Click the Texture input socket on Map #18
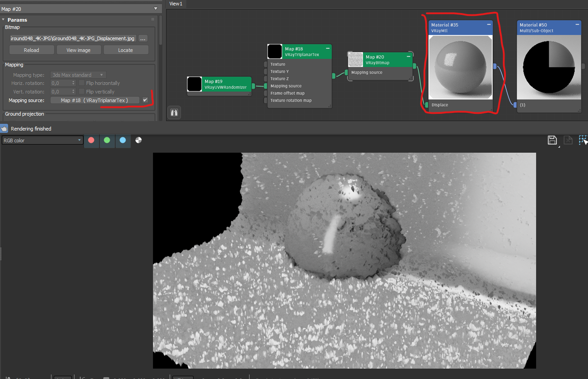Screen dimensions: 588x379 coord(266,64)
